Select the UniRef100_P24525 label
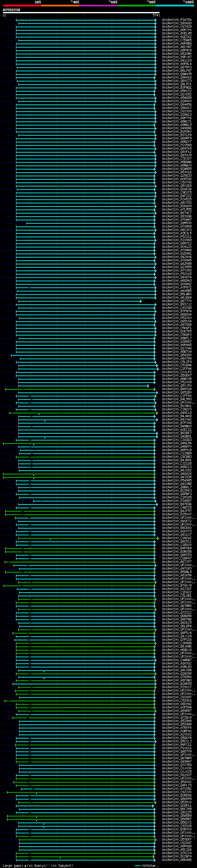 176,200
